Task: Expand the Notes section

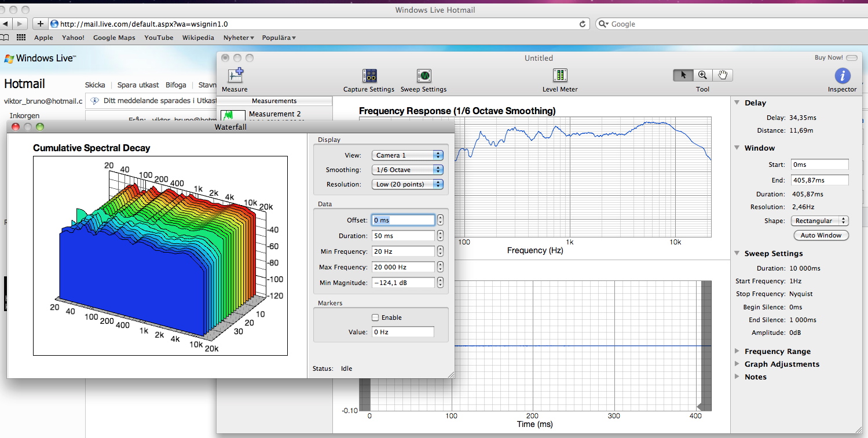Action: click(737, 377)
